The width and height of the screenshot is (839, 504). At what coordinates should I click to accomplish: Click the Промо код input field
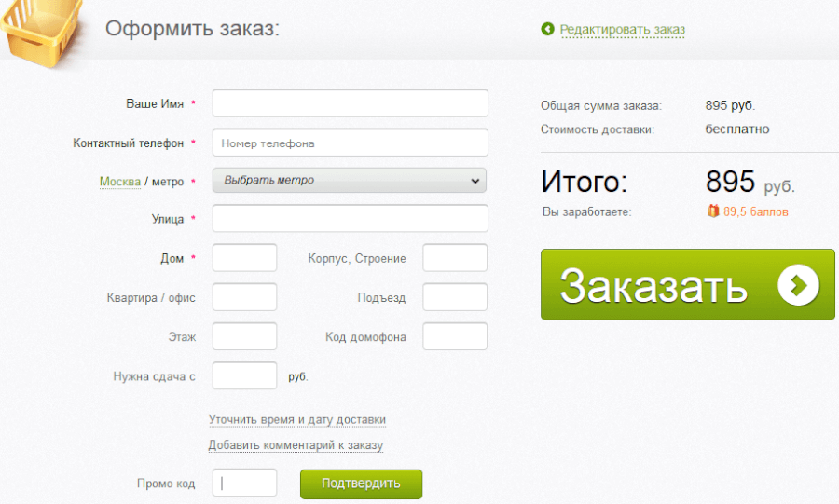(244, 484)
